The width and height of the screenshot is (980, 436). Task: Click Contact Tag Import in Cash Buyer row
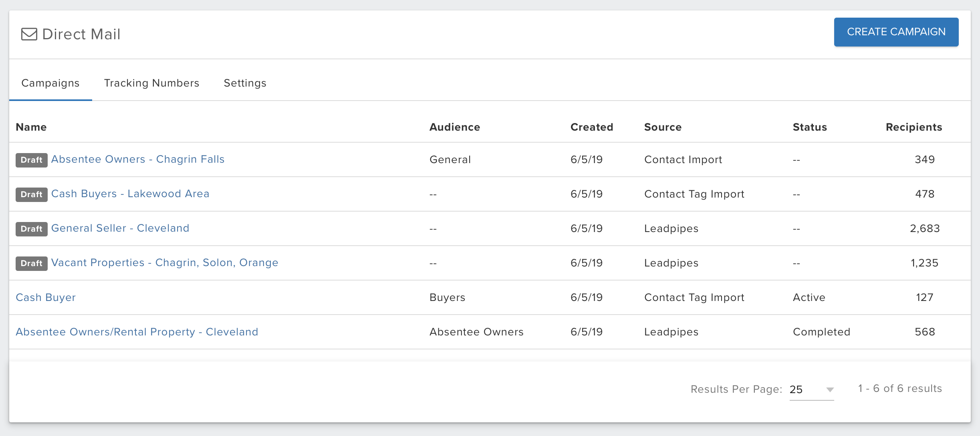point(694,297)
